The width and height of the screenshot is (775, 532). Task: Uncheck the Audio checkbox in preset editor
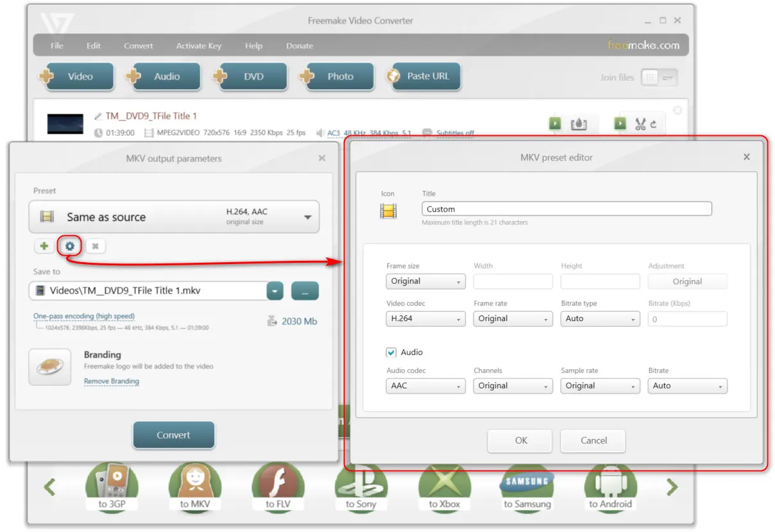coord(393,352)
